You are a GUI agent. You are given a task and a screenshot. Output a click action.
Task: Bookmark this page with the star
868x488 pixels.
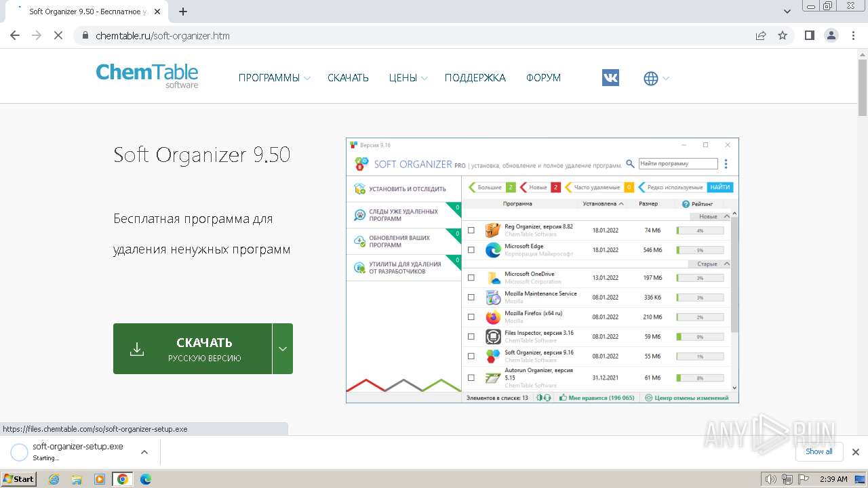click(783, 35)
